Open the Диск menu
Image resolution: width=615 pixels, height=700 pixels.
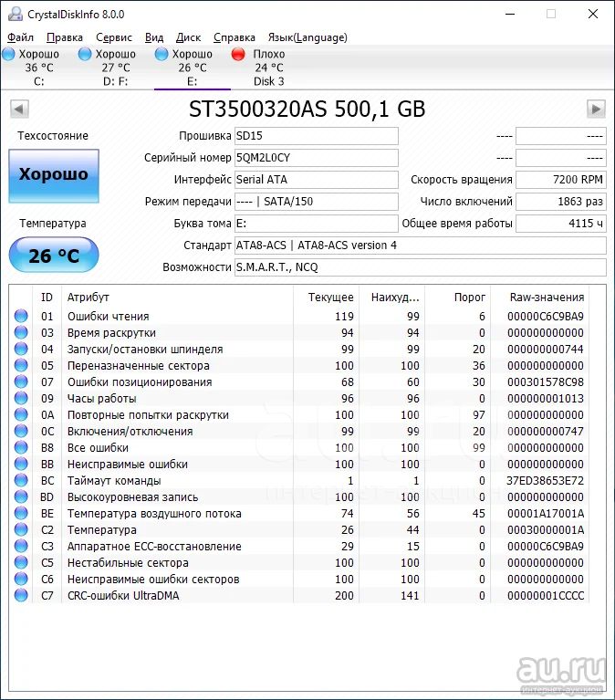(188, 37)
